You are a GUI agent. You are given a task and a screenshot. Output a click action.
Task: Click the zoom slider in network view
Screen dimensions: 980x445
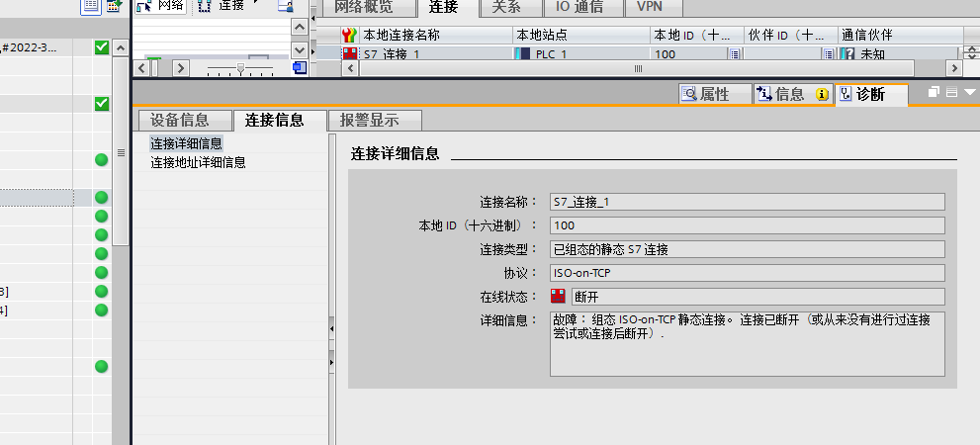point(239,67)
